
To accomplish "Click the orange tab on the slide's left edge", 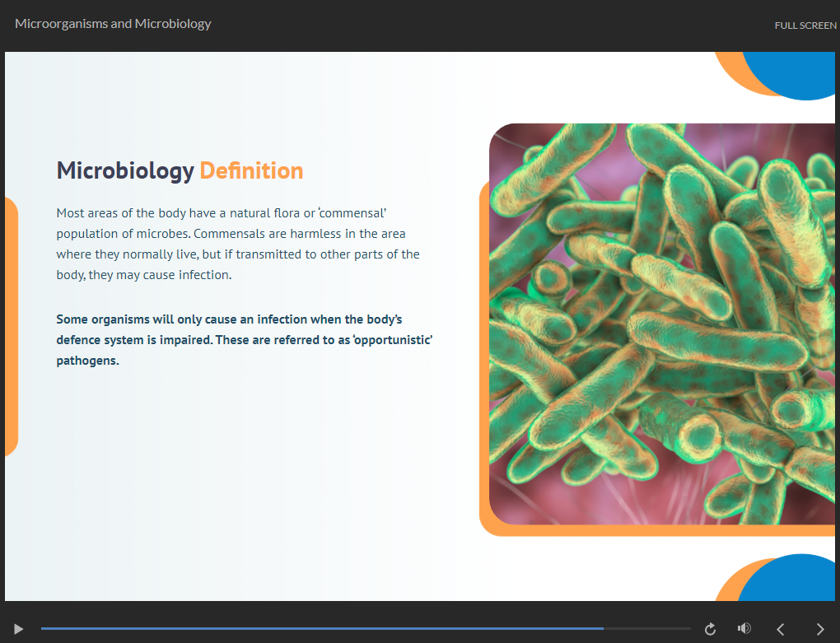I will point(11,326).
